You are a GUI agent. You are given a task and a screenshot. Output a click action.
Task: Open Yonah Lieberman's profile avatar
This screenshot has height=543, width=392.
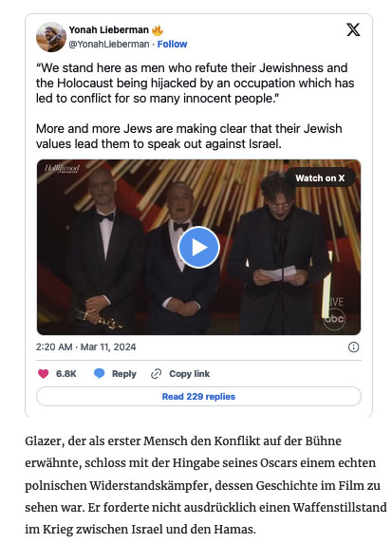pyautogui.click(x=51, y=37)
